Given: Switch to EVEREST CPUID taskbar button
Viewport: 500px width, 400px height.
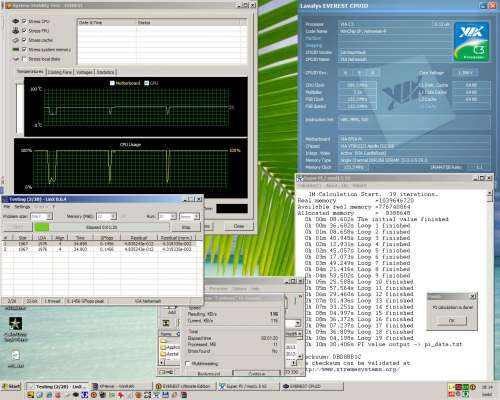Looking at the screenshot, I should point(312,386).
